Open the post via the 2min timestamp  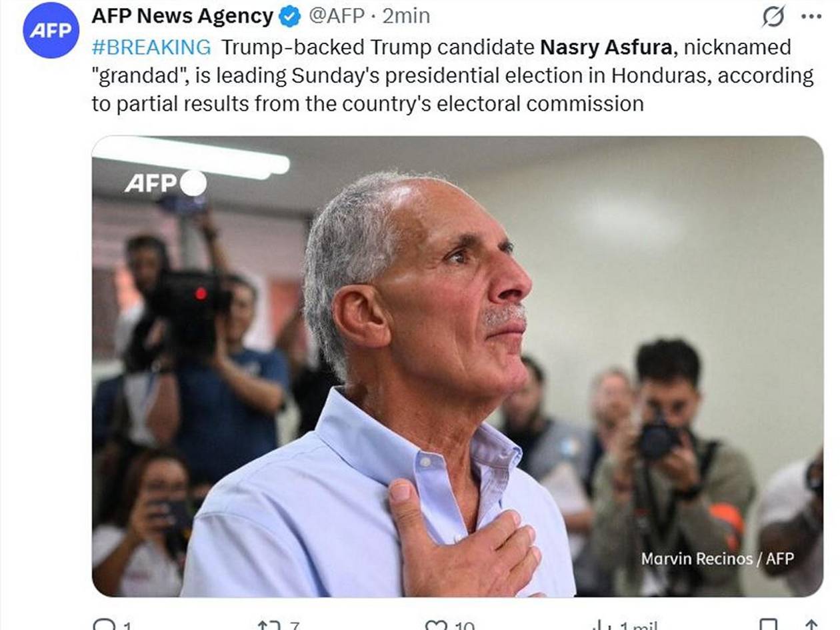pyautogui.click(x=406, y=17)
